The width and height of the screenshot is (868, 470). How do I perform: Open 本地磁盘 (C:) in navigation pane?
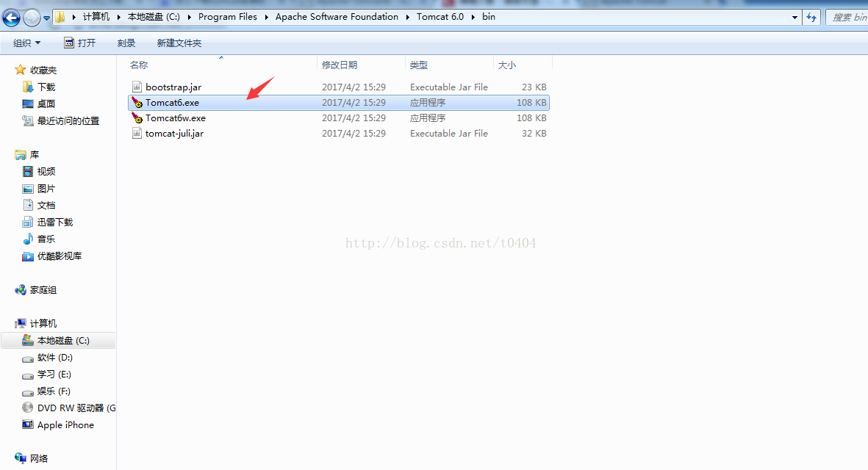click(x=58, y=341)
